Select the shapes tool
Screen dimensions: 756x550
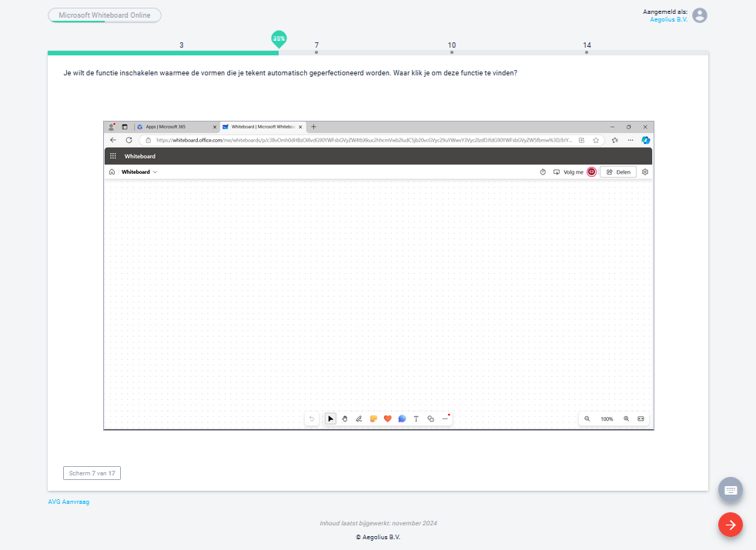coord(430,418)
